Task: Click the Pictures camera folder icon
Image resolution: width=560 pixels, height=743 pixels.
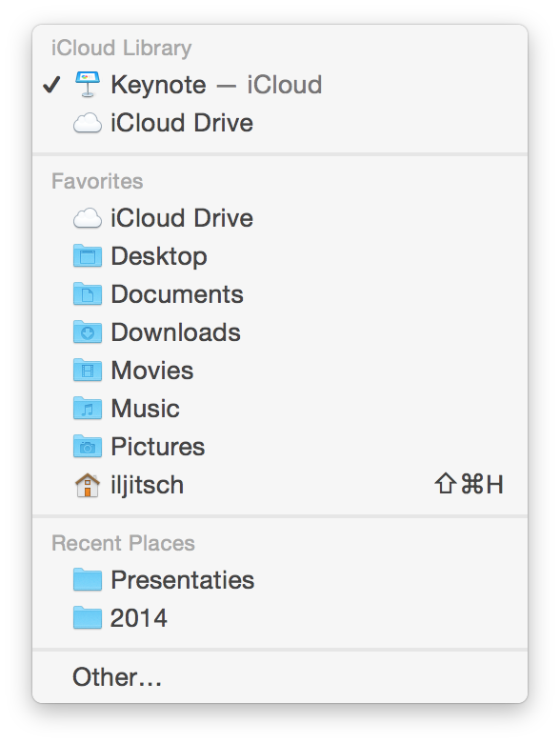Action: [x=88, y=447]
